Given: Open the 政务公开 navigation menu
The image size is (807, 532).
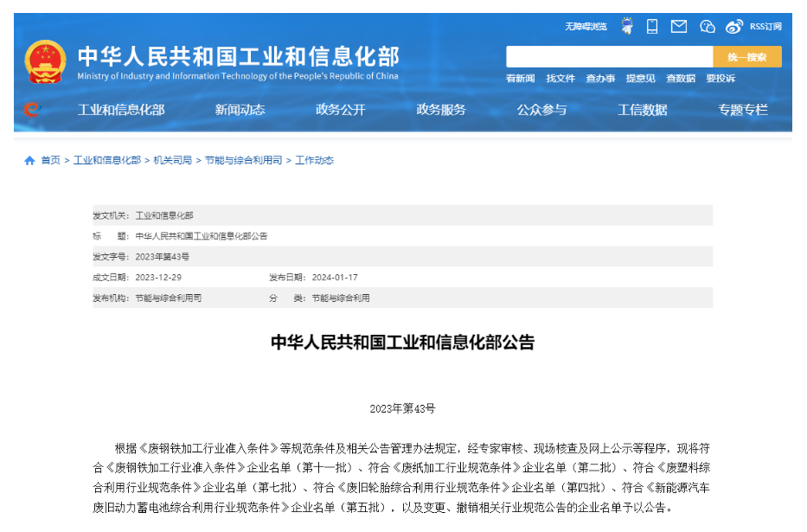Looking at the screenshot, I should [340, 110].
